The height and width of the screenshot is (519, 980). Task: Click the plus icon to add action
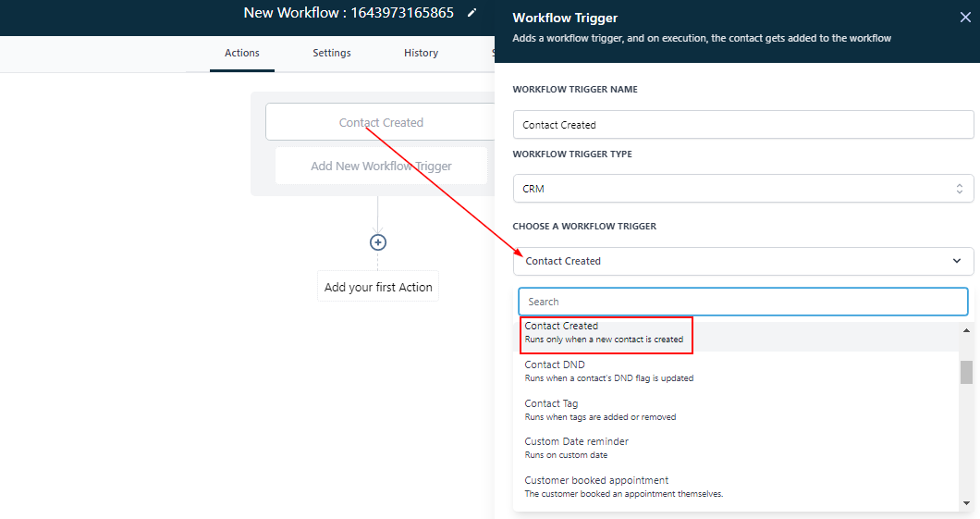(x=377, y=242)
